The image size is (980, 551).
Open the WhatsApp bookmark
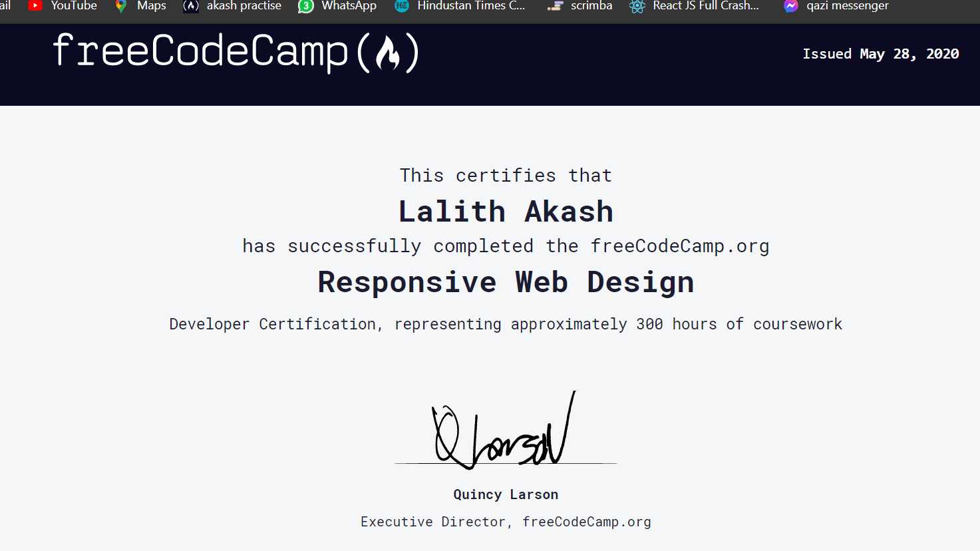(x=337, y=6)
